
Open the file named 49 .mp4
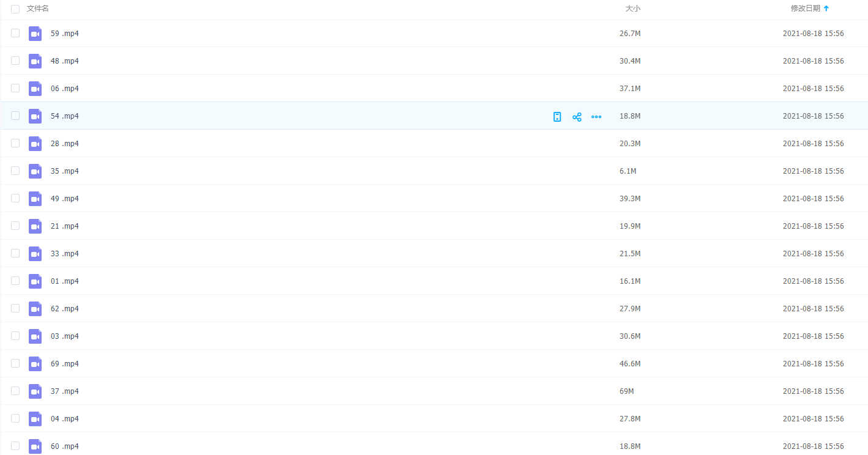[x=64, y=199]
